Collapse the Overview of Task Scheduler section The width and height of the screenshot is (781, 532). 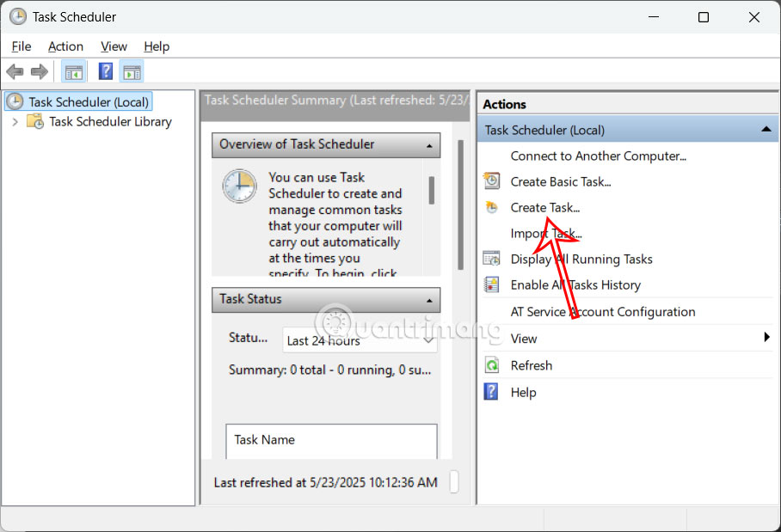click(427, 145)
